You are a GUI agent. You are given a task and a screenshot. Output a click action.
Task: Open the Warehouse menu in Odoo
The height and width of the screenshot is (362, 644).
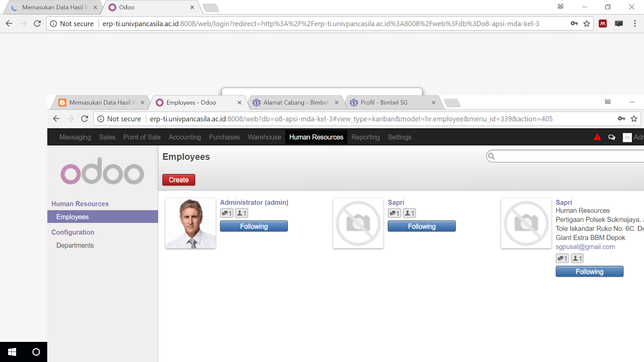[264, 137]
